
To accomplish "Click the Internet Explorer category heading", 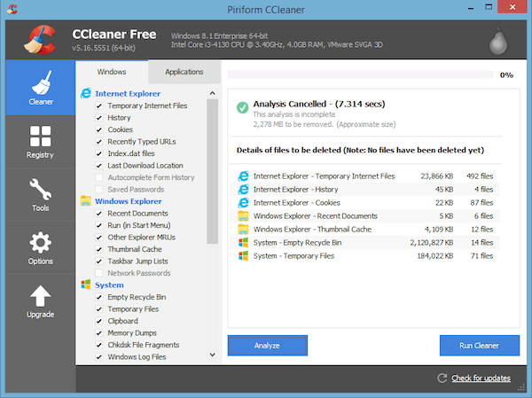I will click(x=128, y=94).
